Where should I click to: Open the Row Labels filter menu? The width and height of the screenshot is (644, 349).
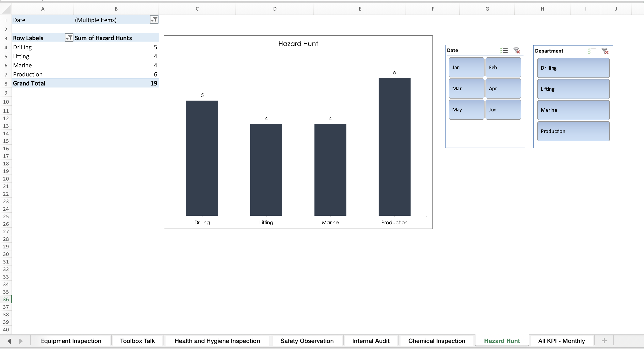[x=69, y=38]
